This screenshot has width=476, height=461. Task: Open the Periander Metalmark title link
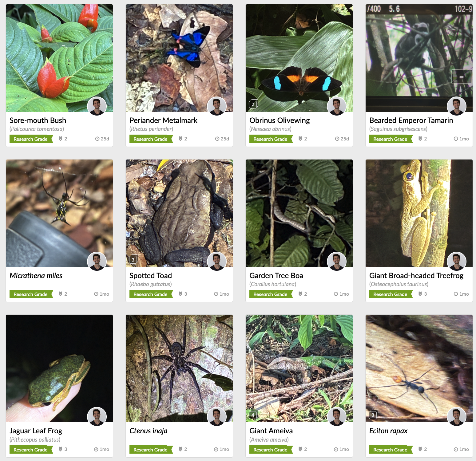click(163, 120)
